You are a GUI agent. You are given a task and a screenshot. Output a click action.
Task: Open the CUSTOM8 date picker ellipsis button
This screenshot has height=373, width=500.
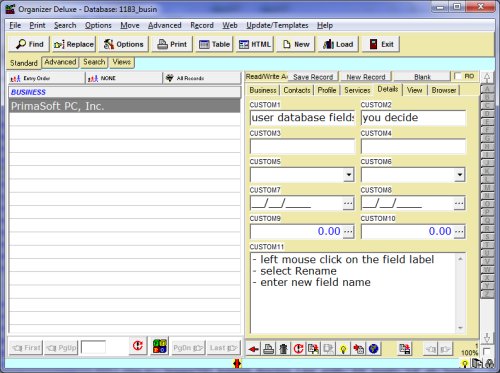tap(459, 203)
